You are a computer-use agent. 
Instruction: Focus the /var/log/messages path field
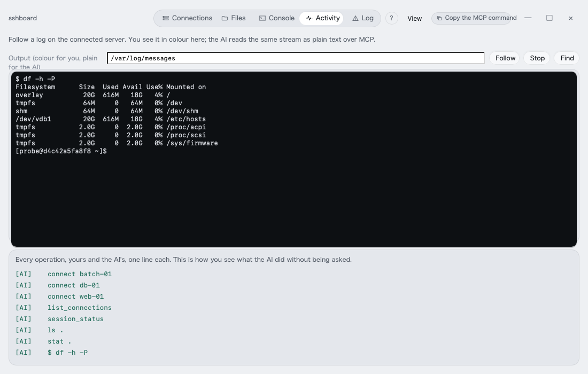pyautogui.click(x=296, y=58)
